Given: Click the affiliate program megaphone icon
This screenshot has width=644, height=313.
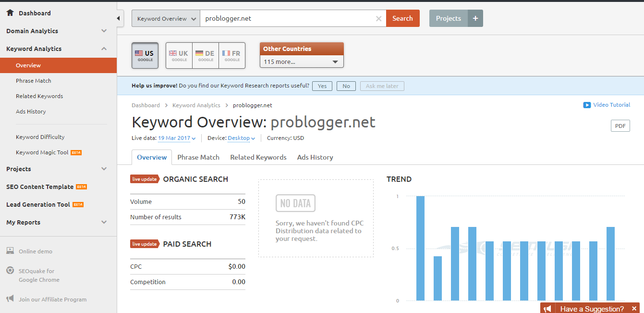Looking at the screenshot, I should tap(10, 299).
